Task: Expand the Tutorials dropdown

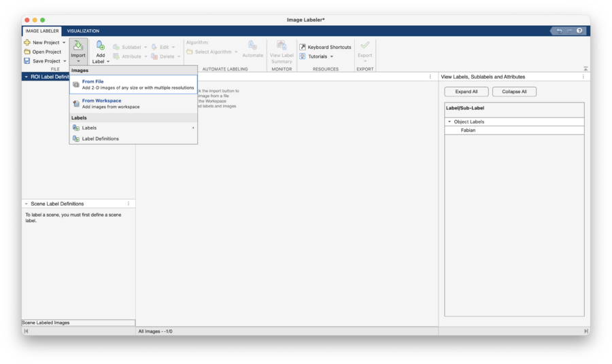Action: [332, 56]
